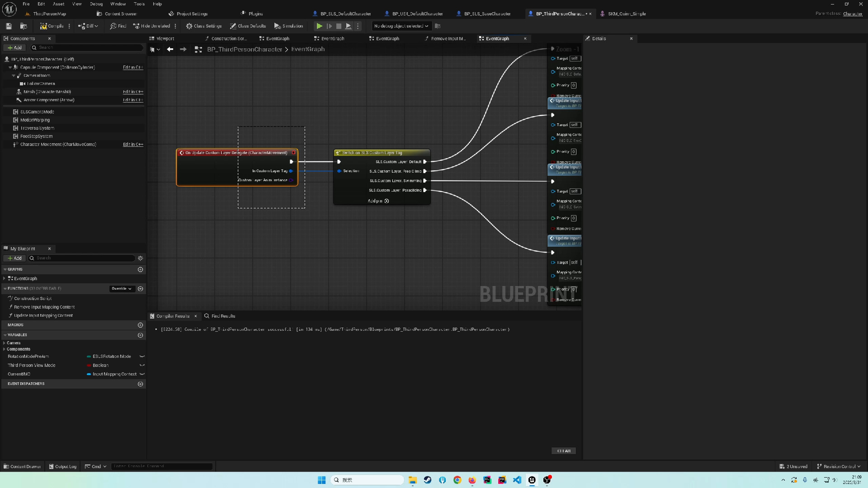Select the Switch on SLS Custom Layer Tag node
868x488 pixels.
[x=382, y=153]
